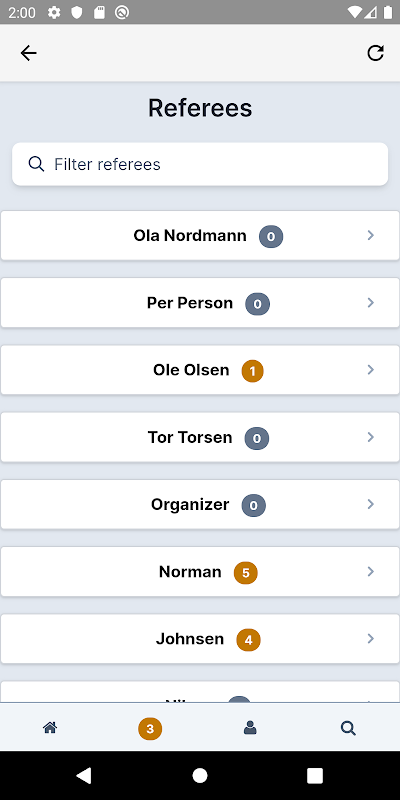This screenshot has width=400, height=800.
Task: Tap the Android home circle button
Action: [x=200, y=776]
